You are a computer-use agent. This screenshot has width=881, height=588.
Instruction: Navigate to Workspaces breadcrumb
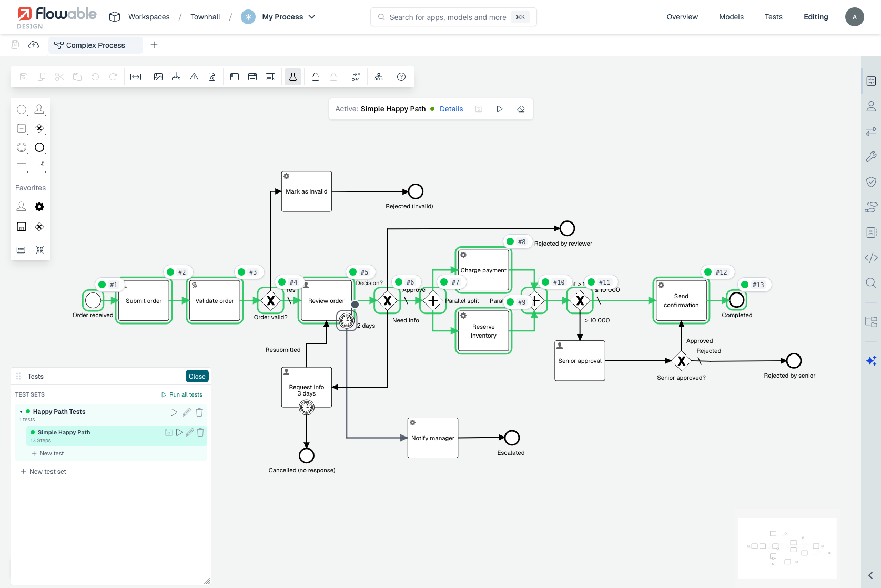(x=149, y=17)
